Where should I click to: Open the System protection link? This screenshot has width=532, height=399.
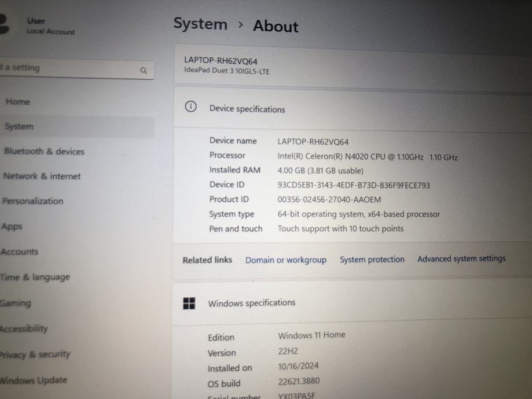[x=372, y=260]
